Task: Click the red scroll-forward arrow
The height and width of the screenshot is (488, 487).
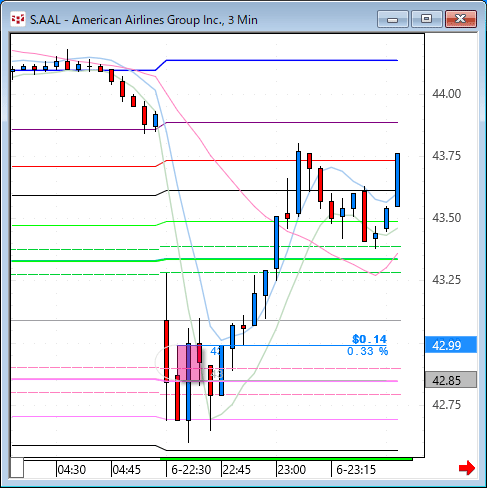Action: pyautogui.click(x=467, y=468)
